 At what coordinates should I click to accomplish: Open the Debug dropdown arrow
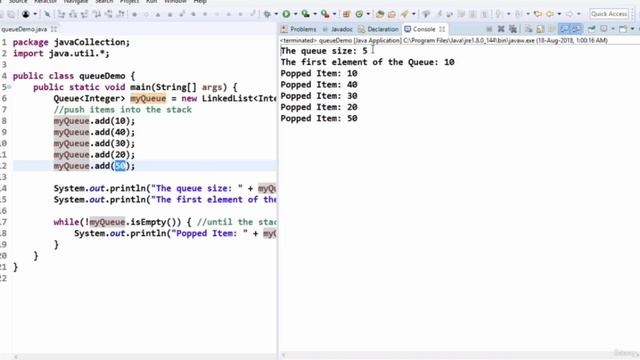coord(276,14)
